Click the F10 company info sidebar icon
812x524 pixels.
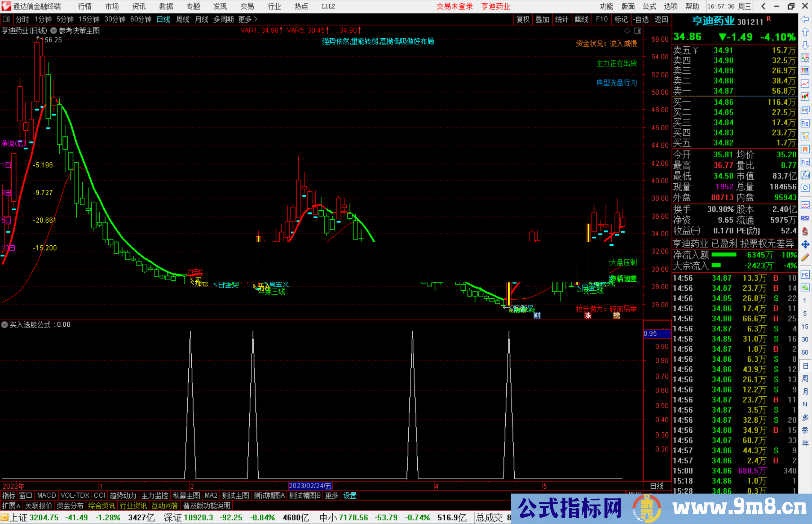tap(805, 124)
